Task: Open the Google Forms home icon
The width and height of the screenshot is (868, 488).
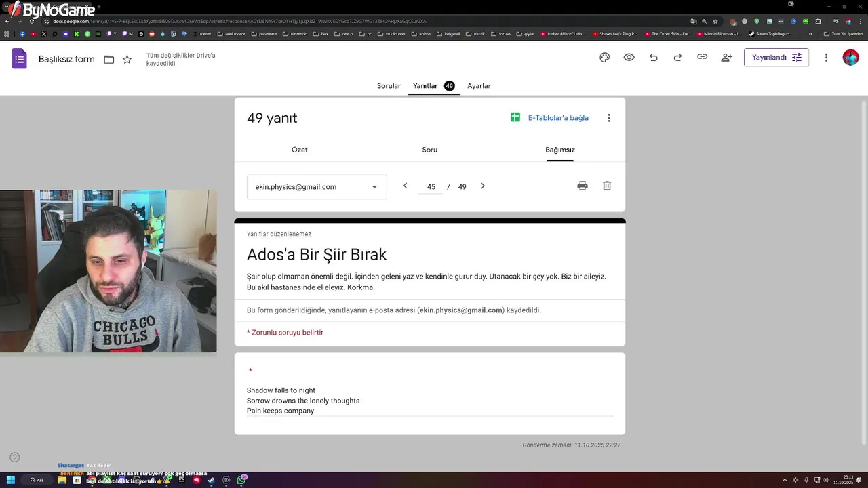Action: point(20,59)
